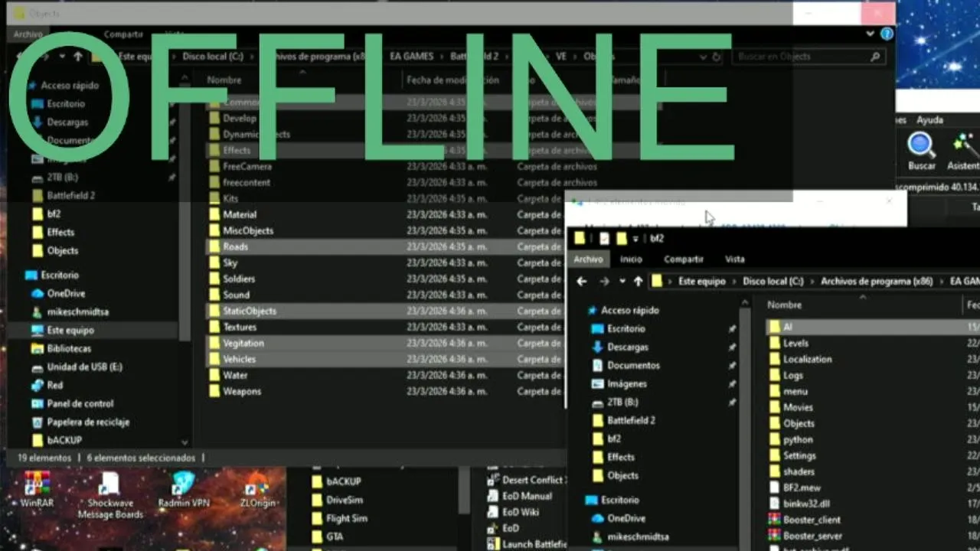Switch to Vista tab in bf2 window
The image size is (980, 551).
click(x=734, y=259)
